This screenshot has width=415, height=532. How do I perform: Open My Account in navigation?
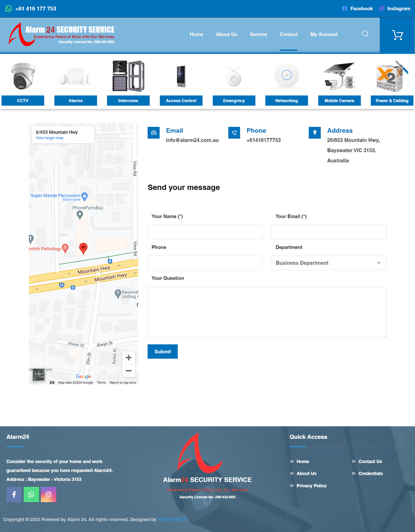(324, 34)
